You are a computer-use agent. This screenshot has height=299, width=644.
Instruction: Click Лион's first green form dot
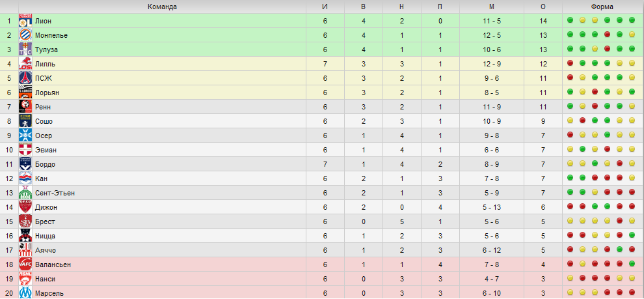(x=570, y=20)
